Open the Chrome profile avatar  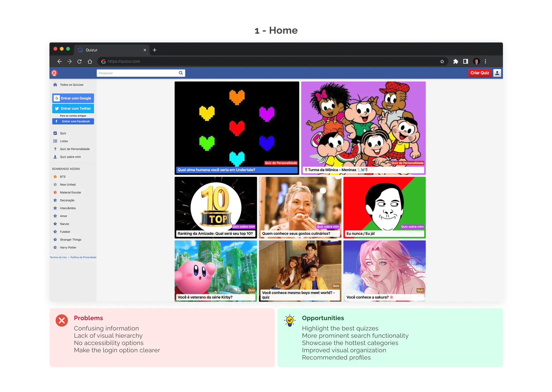476,61
